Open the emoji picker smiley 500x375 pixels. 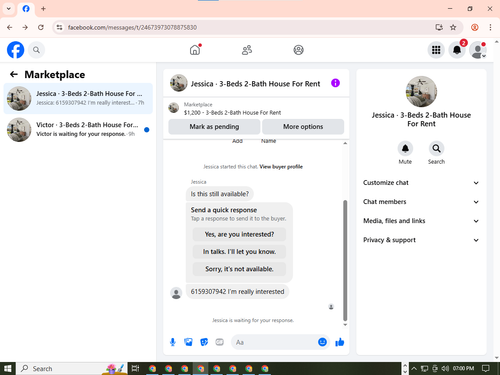(322, 342)
